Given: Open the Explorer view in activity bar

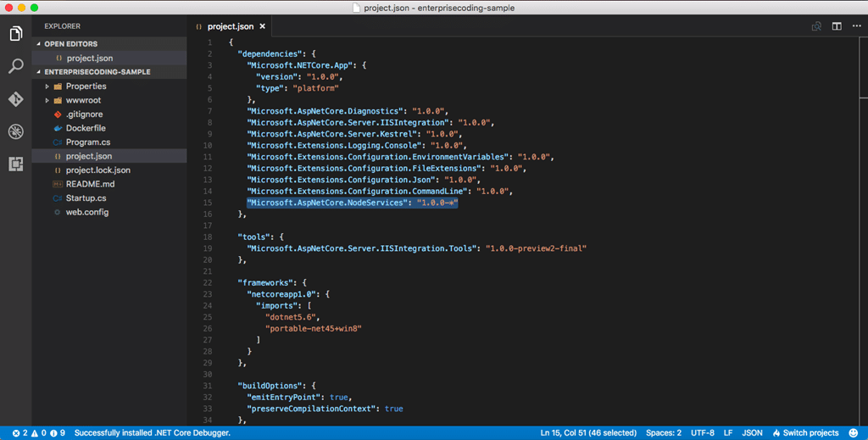Looking at the screenshot, I should click(x=15, y=34).
